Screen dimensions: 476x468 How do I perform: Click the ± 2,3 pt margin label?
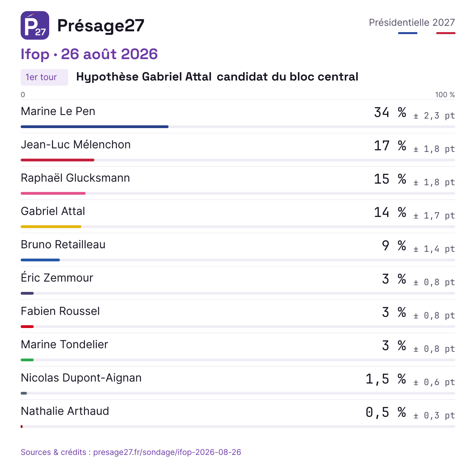click(434, 116)
